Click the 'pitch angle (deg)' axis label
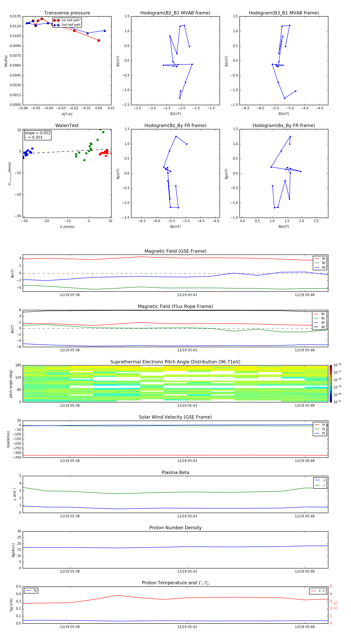Screen dimensions: 351x644 click(x=11, y=384)
